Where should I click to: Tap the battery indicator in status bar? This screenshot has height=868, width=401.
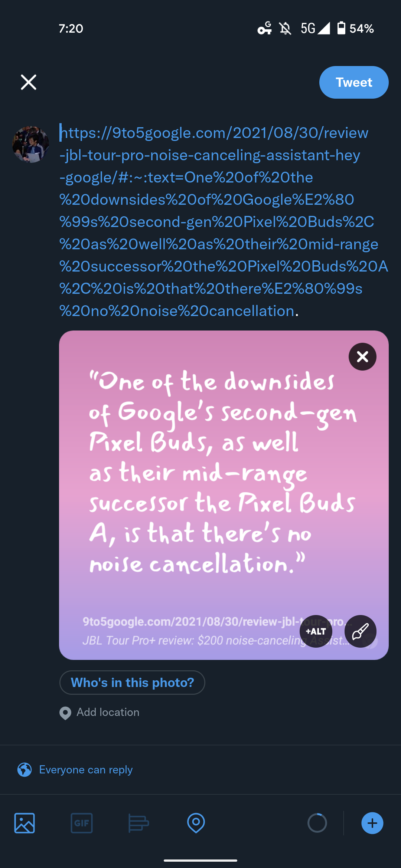click(341, 28)
